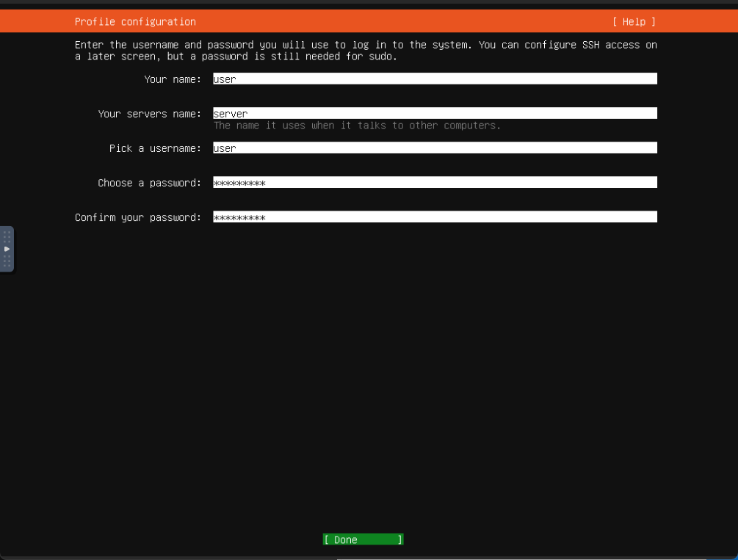Select the Confirm your password field

click(435, 217)
